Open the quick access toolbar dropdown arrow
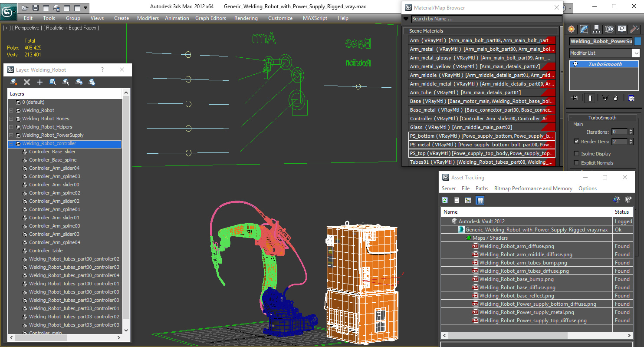The height and width of the screenshot is (347, 644). pos(85,8)
